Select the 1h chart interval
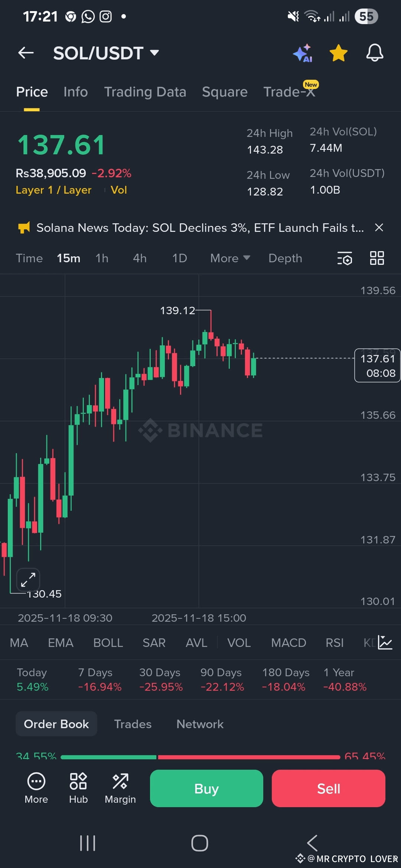 (102, 258)
